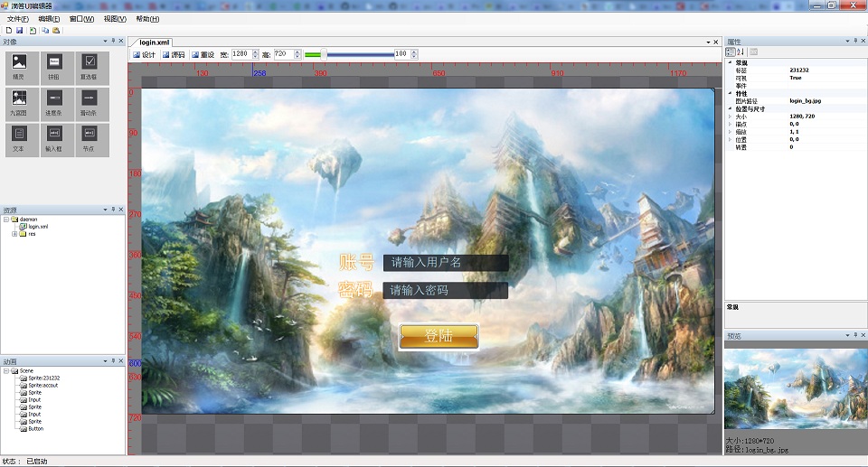Expand the res folder in 资源 tree
868x467 pixels.
point(14,233)
